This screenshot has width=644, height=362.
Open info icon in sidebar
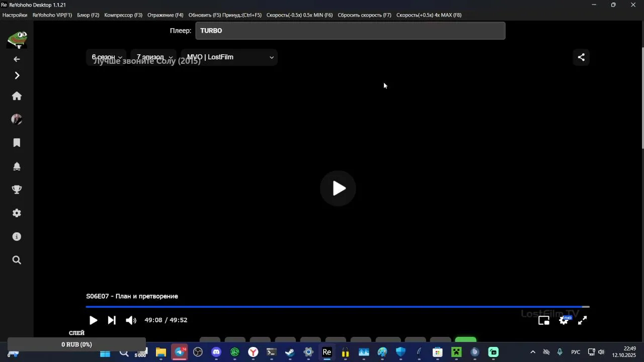17,236
